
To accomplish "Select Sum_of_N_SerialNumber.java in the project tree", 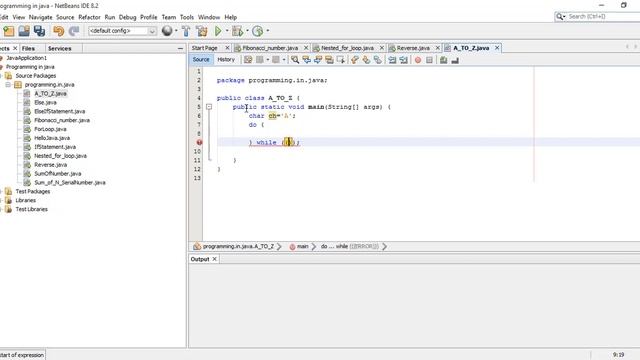I will 70,182.
